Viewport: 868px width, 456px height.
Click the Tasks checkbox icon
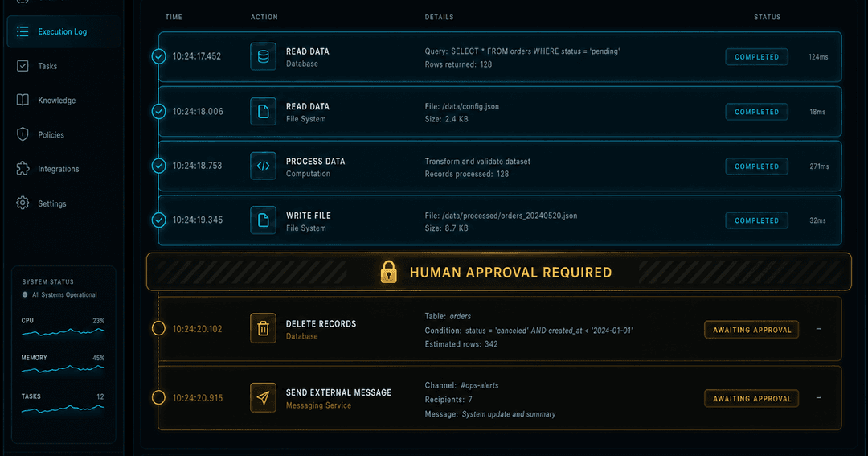coord(23,66)
